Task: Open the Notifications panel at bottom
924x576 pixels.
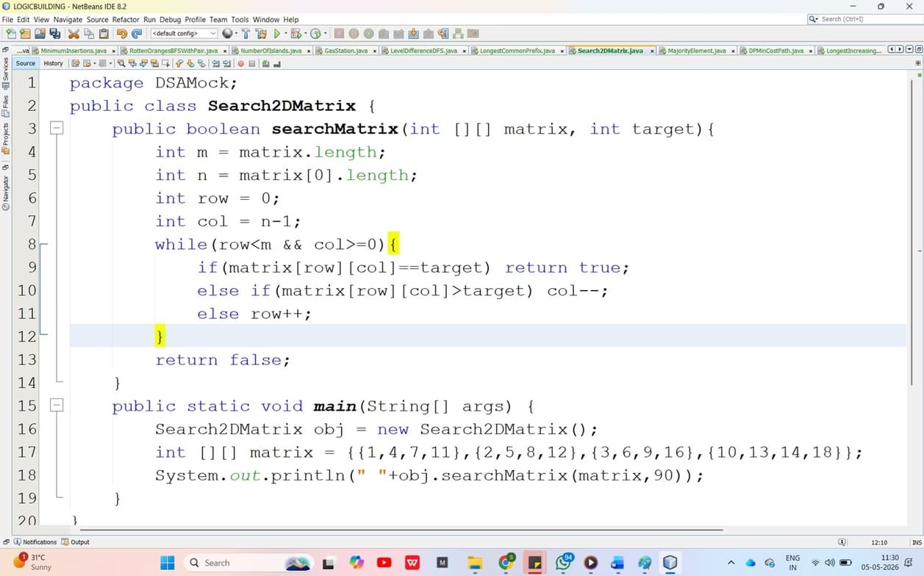Action: click(35, 542)
